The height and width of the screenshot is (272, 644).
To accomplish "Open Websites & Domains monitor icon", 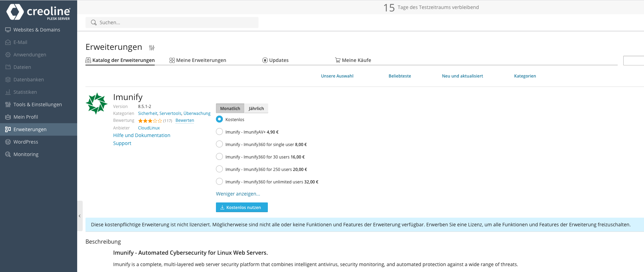I will (8, 30).
